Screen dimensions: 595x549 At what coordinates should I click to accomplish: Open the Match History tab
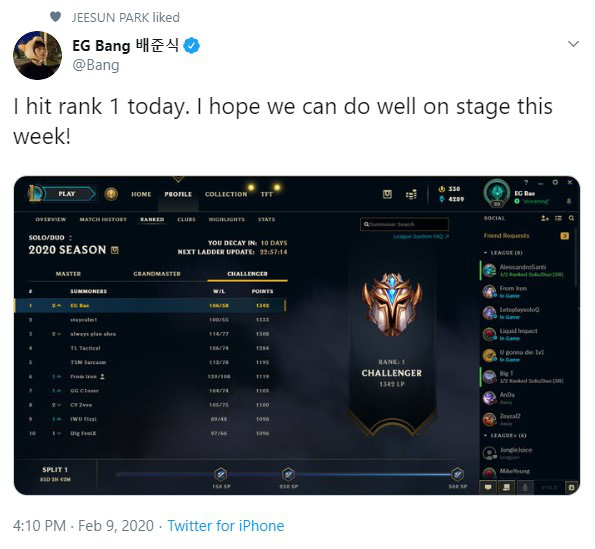[103, 219]
